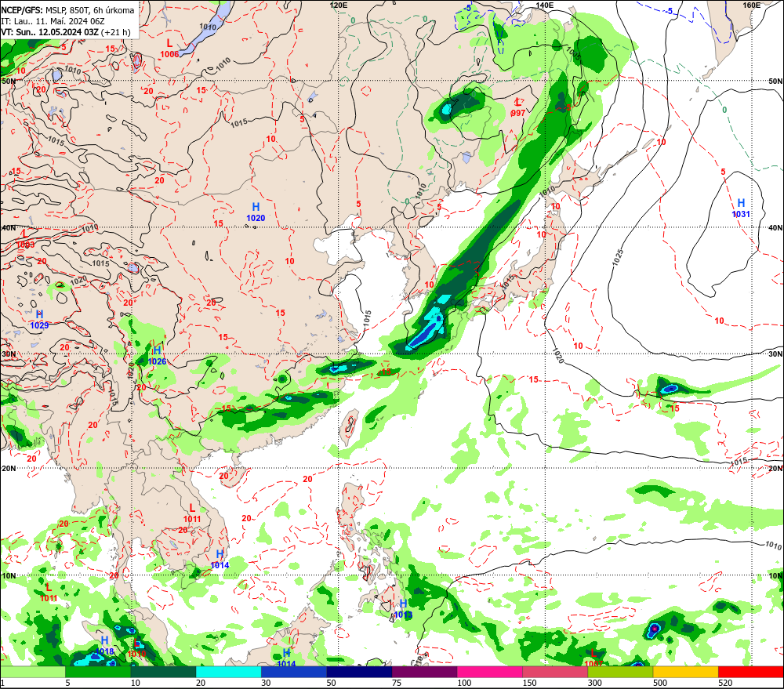Viewport: 784px width, 689px height.
Task: Click the legend value 520
Action: coord(725,683)
